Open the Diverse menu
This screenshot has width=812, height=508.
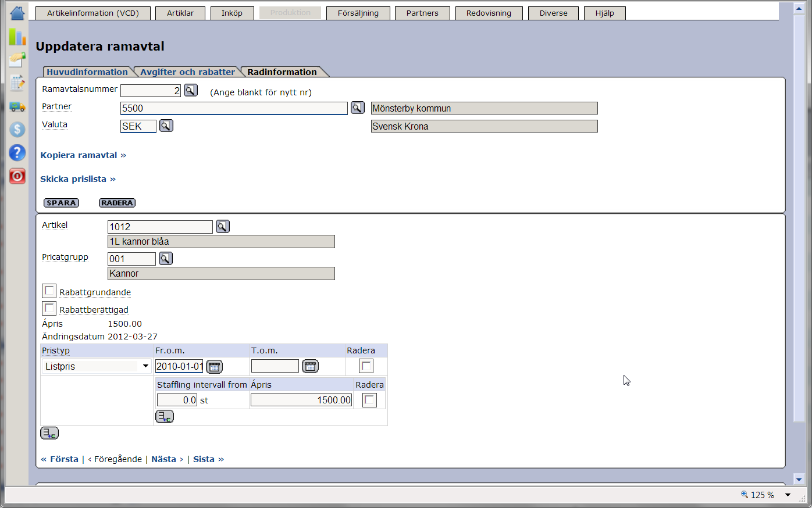(x=554, y=13)
